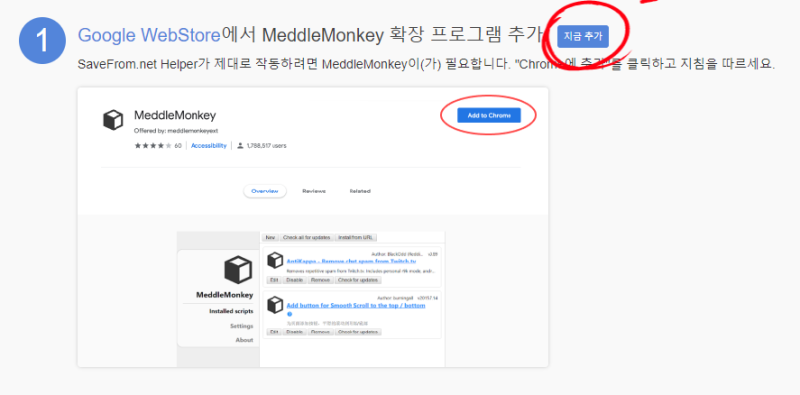Click the 'Offered by: meddlemonkeyext' text

pos(176,131)
